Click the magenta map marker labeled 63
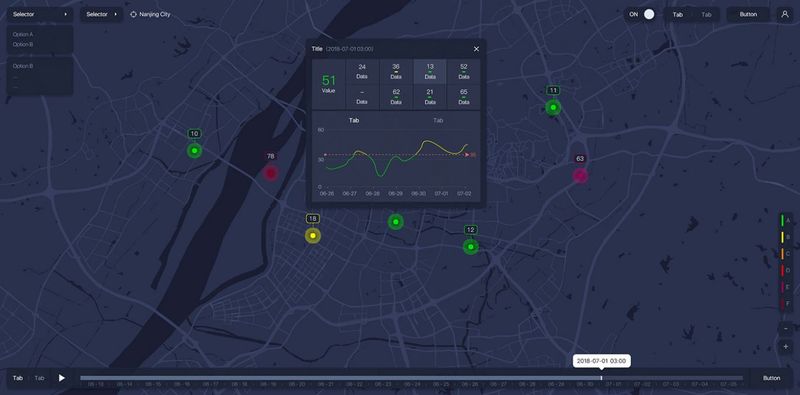 [x=580, y=176]
